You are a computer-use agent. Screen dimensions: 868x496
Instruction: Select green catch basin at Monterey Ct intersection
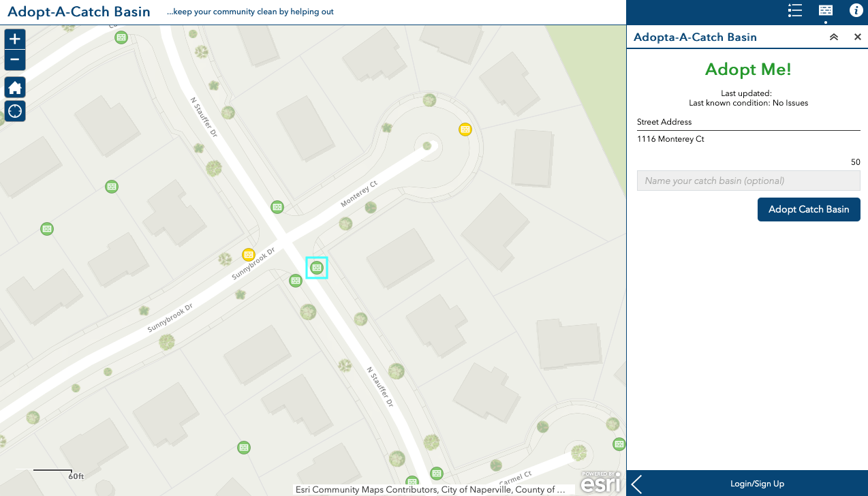point(277,206)
